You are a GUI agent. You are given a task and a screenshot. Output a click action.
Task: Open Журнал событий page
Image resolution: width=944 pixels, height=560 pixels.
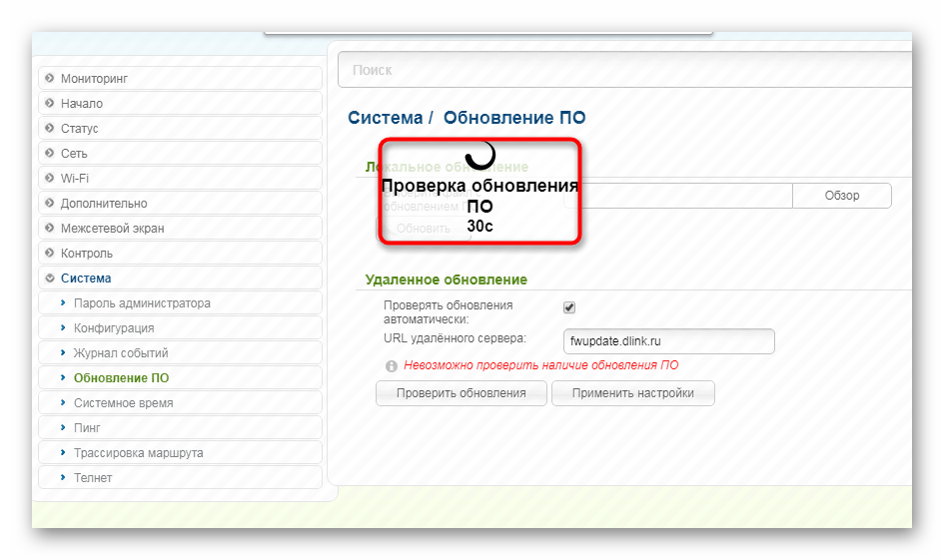(180, 352)
